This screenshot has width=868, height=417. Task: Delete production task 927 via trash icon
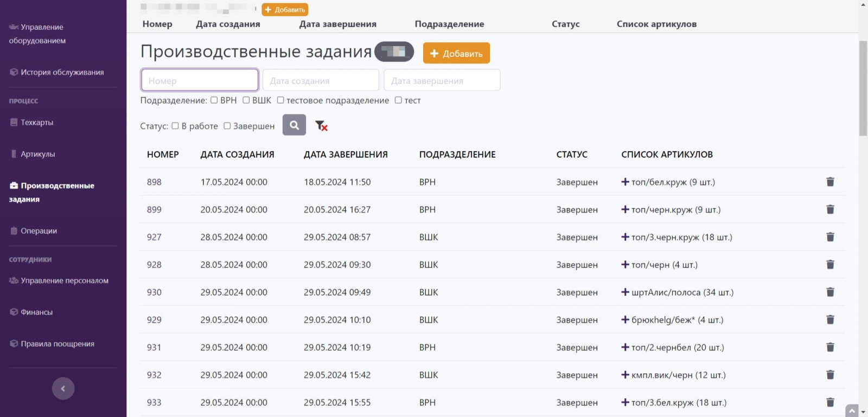830,237
